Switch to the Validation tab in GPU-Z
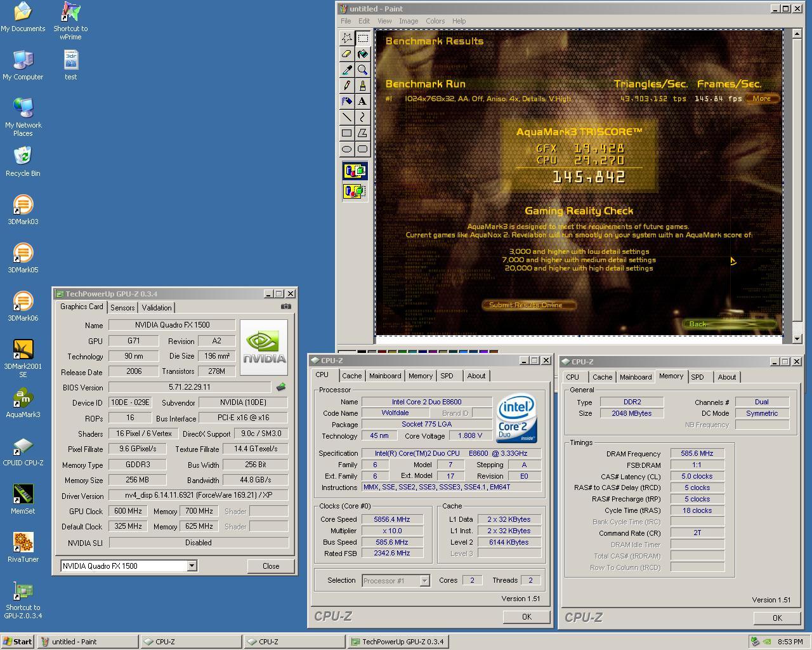812x650 pixels. [157, 307]
